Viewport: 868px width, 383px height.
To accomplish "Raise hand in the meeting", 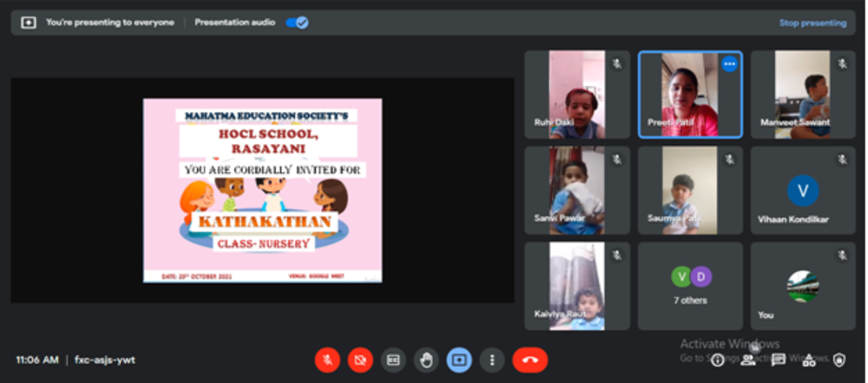I will click(426, 360).
